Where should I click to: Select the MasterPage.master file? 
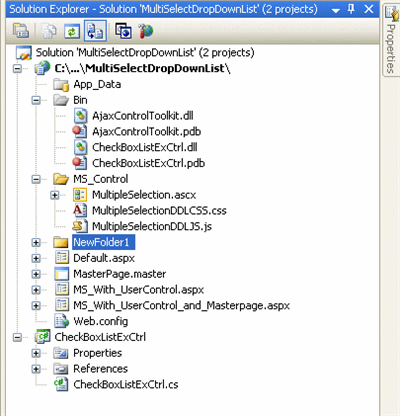[x=120, y=274]
